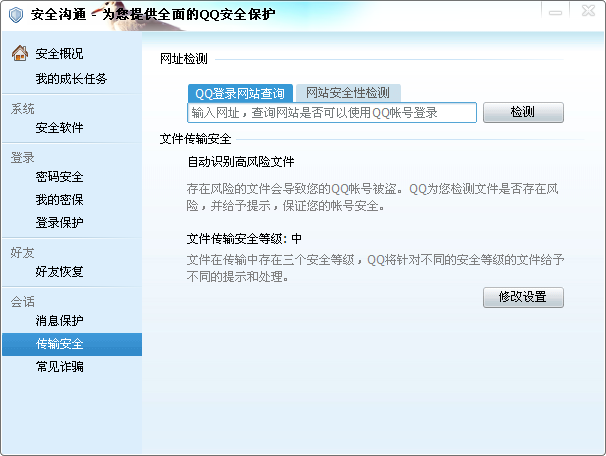The height and width of the screenshot is (456, 606).
Task: Focus the 输入网址 URL input field
Action: (332, 112)
